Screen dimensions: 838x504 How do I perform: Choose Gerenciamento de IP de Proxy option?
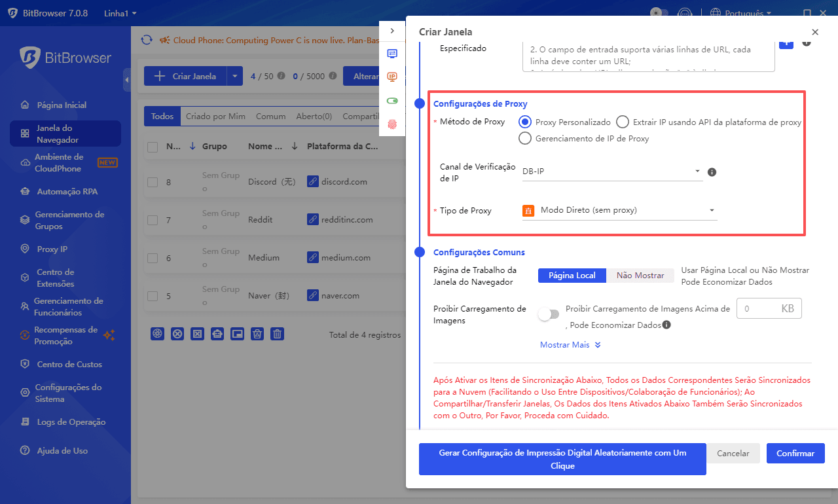[524, 138]
